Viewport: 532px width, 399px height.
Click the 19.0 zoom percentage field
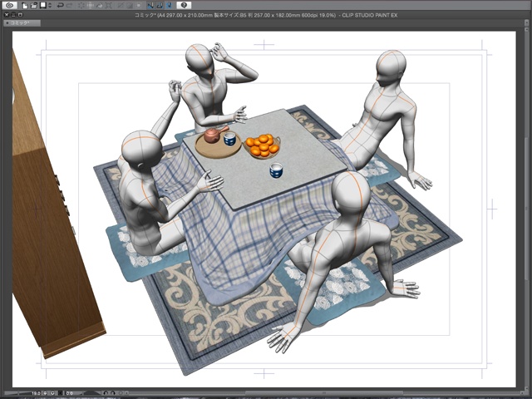pyautogui.click(x=36, y=393)
